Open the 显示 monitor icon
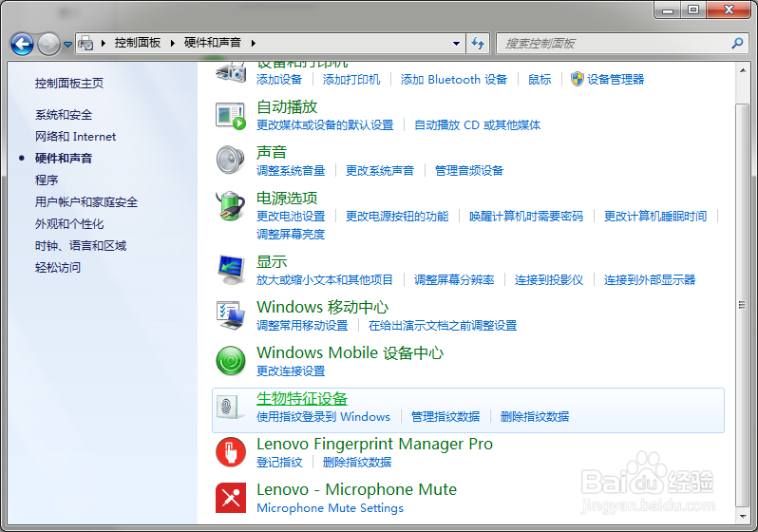Viewport: 758px width, 532px height. [231, 270]
